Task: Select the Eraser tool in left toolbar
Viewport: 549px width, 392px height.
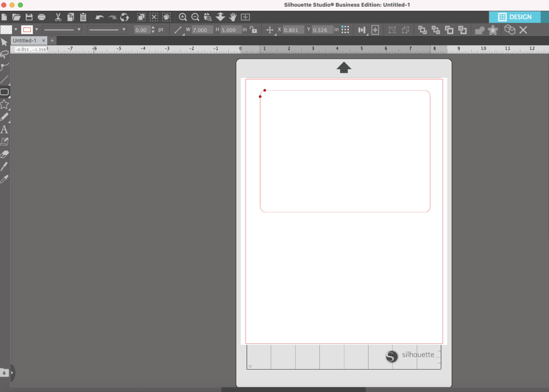Action: click(x=4, y=154)
